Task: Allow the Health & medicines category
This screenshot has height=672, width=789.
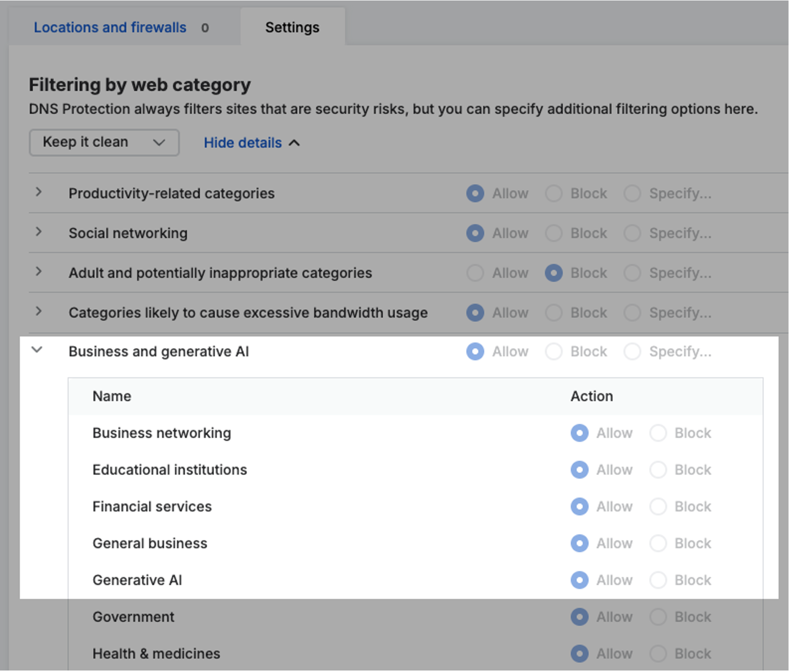Action: click(579, 654)
